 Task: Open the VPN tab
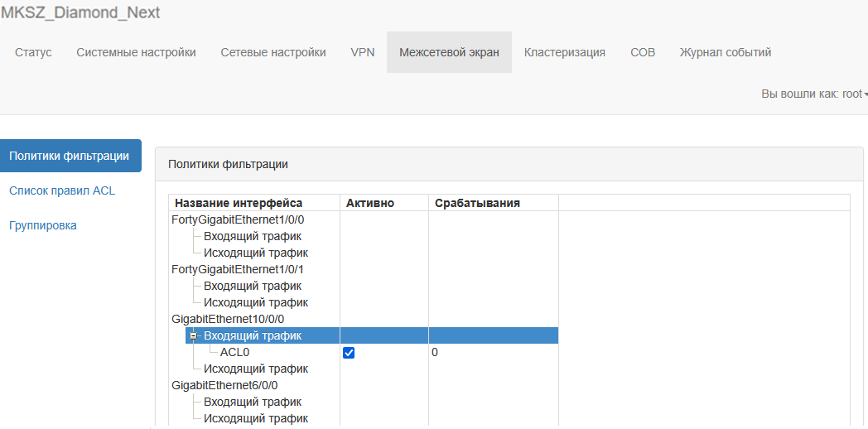[362, 52]
